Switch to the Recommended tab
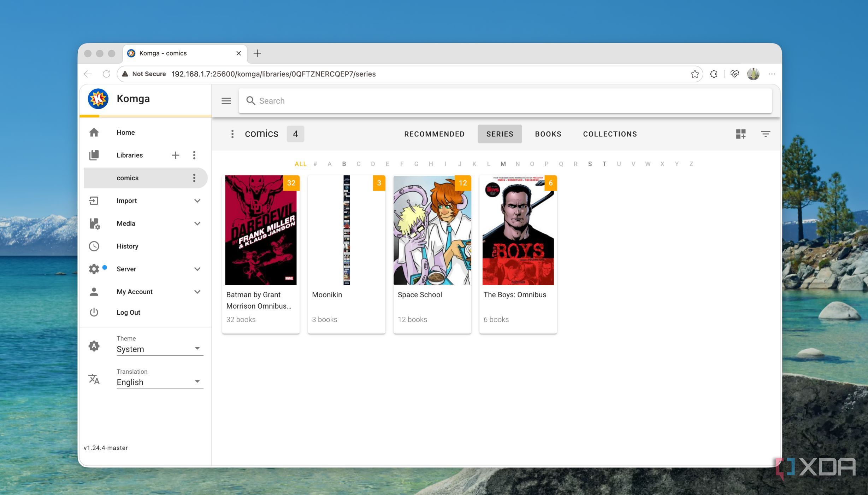Screen dimensions: 868x495 (434, 134)
